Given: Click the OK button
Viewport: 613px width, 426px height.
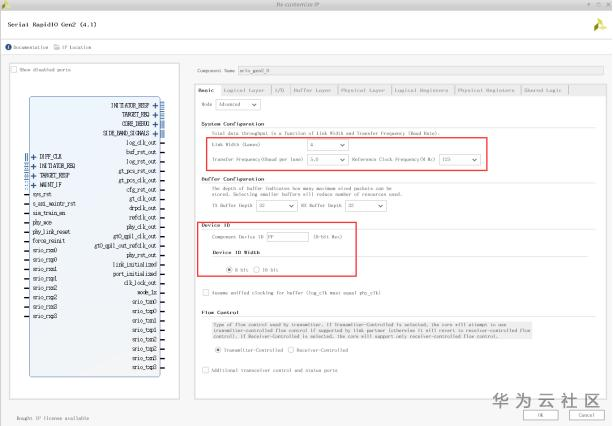Looking at the screenshot, I should click(x=541, y=415).
